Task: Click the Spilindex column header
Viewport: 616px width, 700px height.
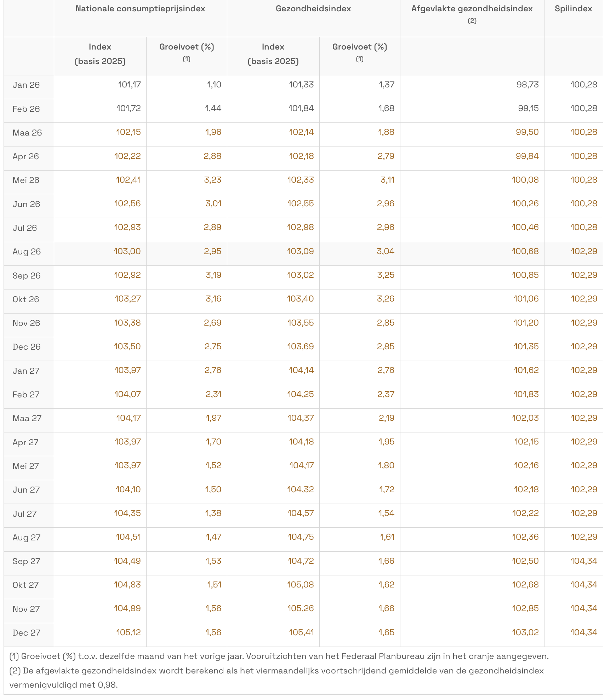Action: point(573,9)
